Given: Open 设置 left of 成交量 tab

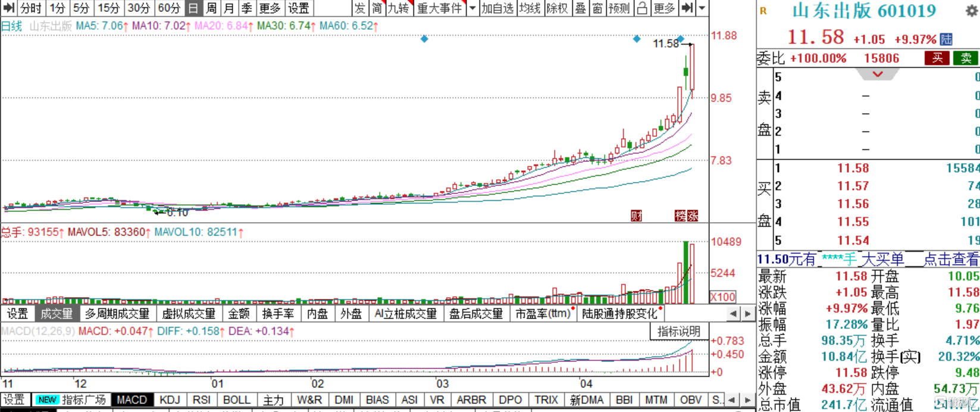Looking at the screenshot, I should pyautogui.click(x=17, y=313).
